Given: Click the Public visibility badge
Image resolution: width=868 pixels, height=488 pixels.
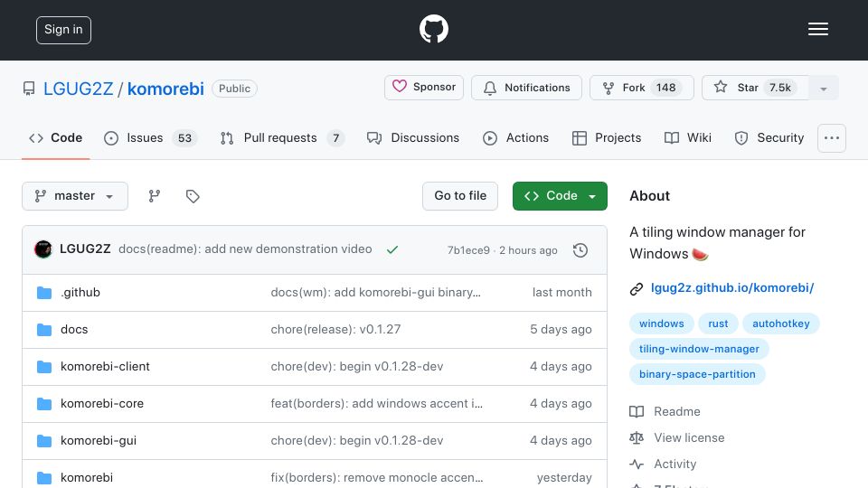Looking at the screenshot, I should 234,89.
